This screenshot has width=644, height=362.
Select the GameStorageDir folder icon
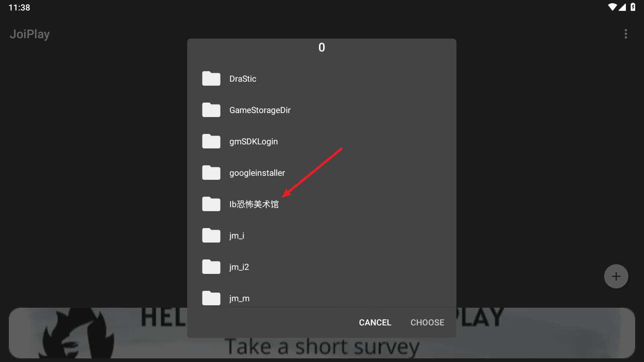coord(211,110)
